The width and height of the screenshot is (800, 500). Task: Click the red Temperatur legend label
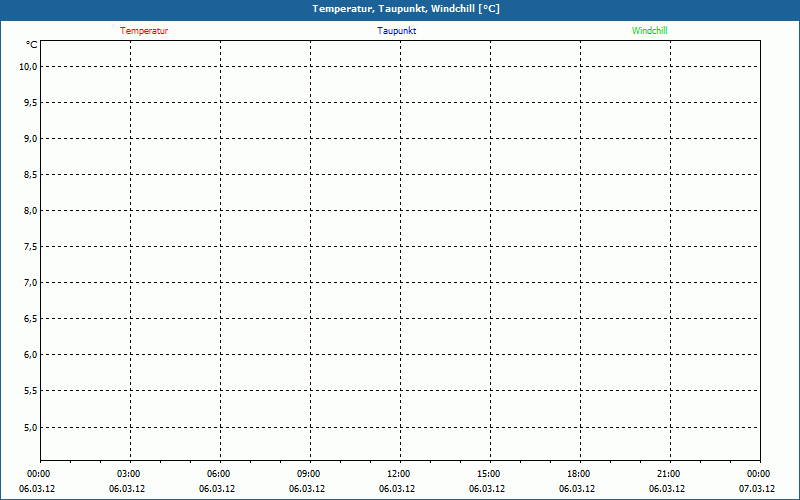click(144, 31)
